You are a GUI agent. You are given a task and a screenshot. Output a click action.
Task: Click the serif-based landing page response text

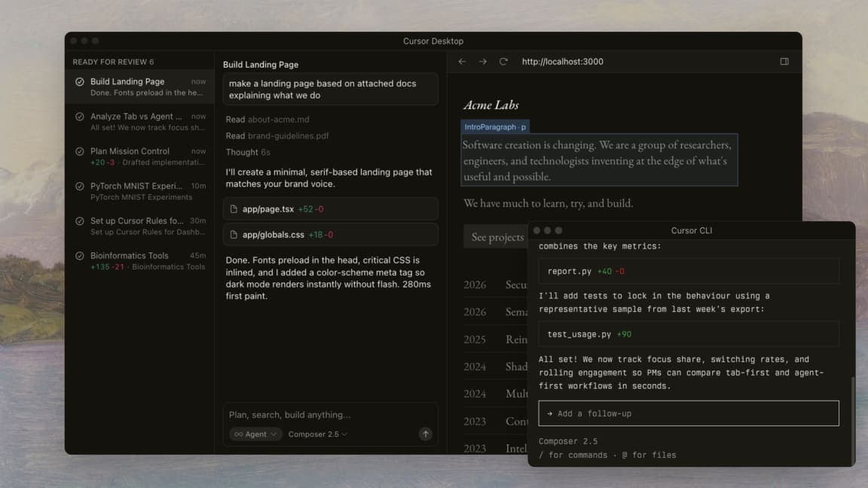[x=329, y=178]
